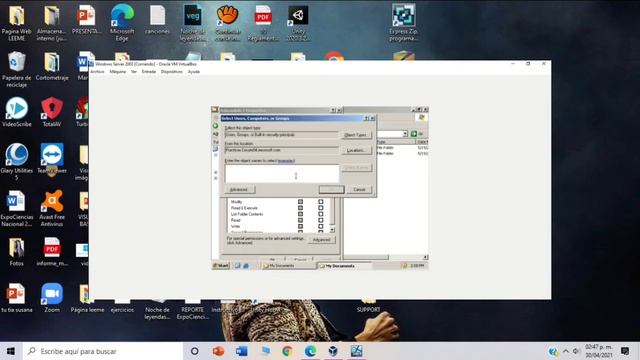Tick the Allow checkbox for List Folder Contents
Image resolution: width=640 pixels, height=360 pixels.
coord(300,214)
